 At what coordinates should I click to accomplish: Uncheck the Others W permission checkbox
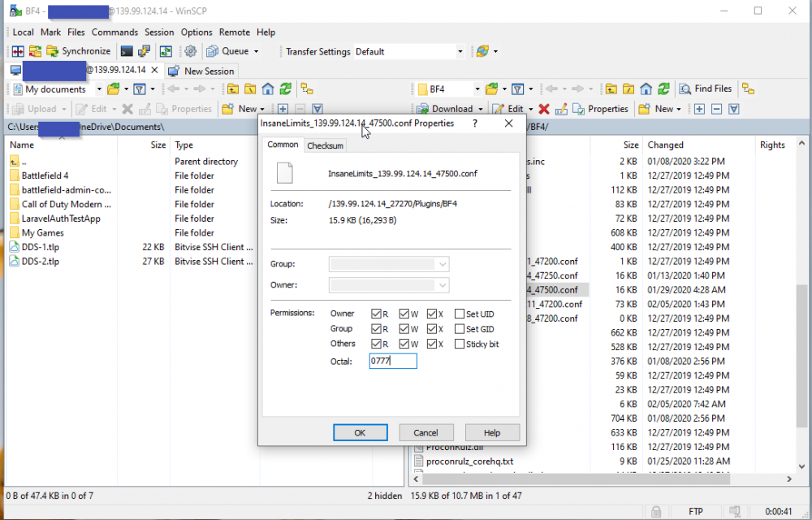[x=406, y=344]
